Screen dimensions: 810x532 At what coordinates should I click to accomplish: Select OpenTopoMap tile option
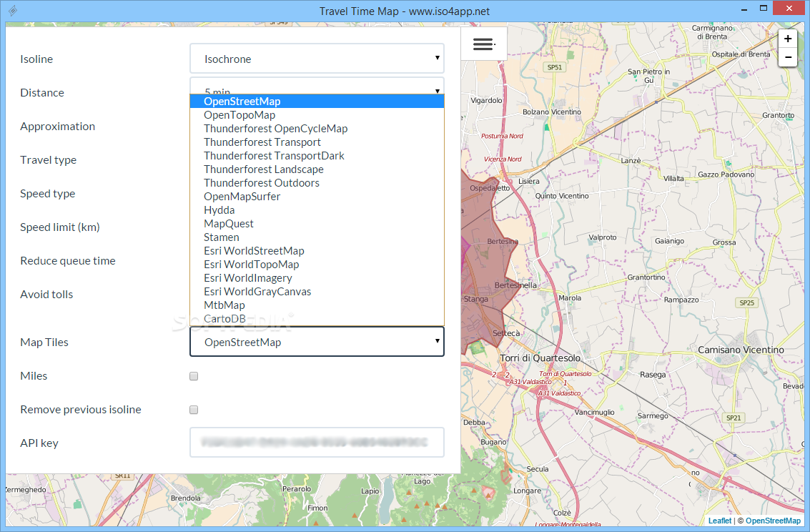317,115
